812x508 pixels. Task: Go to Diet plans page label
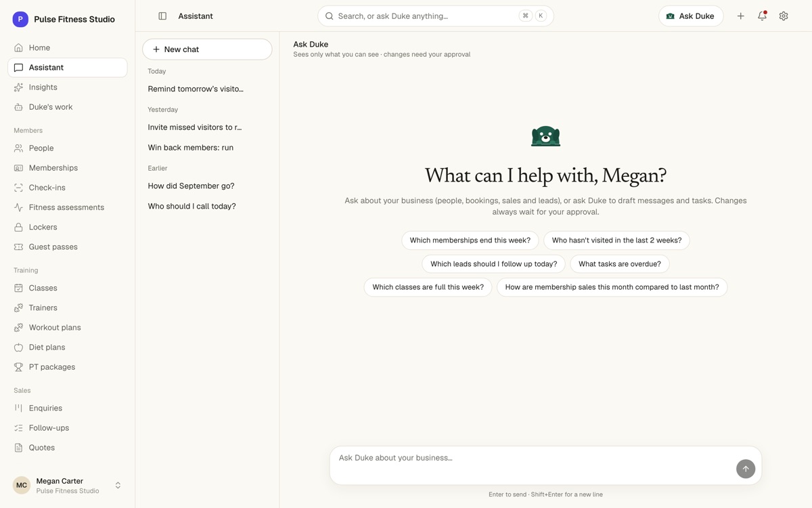[47, 347]
